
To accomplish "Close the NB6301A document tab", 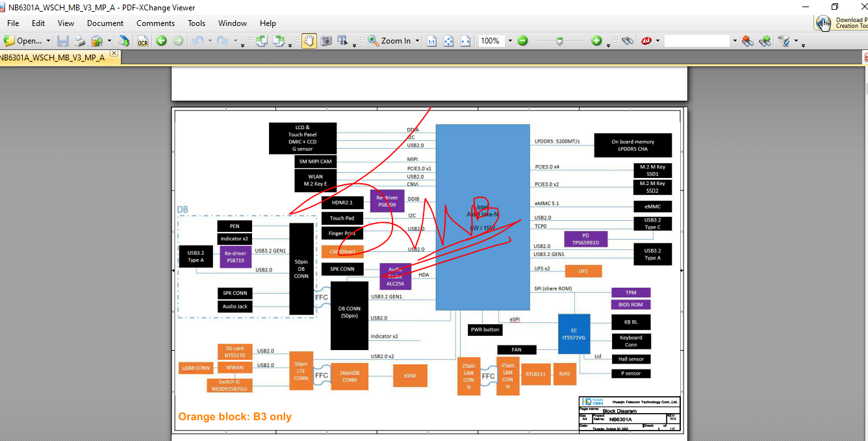I will tap(114, 53).
